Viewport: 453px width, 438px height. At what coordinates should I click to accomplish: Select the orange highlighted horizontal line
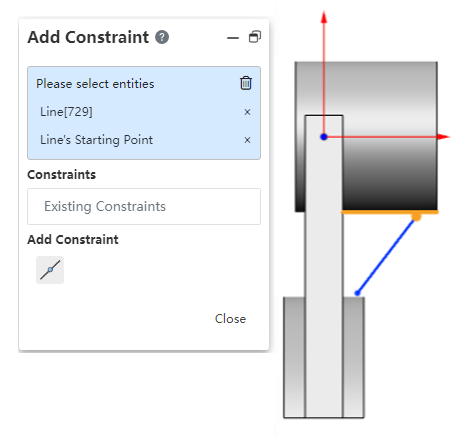pos(390,212)
